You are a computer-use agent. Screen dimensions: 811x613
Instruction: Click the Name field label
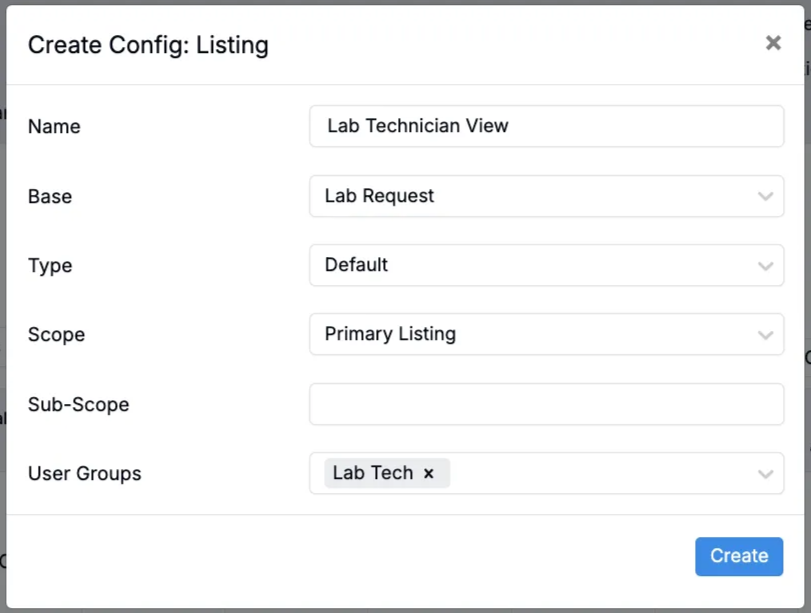(54, 127)
